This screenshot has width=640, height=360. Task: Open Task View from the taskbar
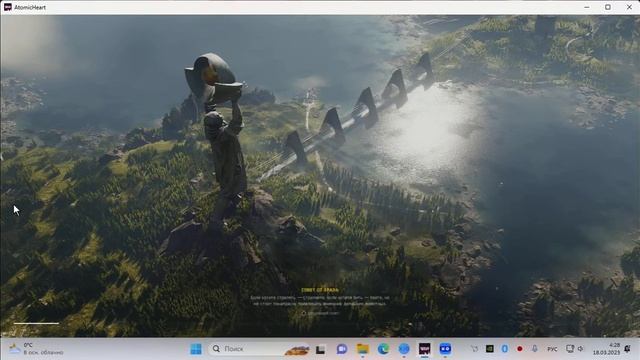pos(320,349)
